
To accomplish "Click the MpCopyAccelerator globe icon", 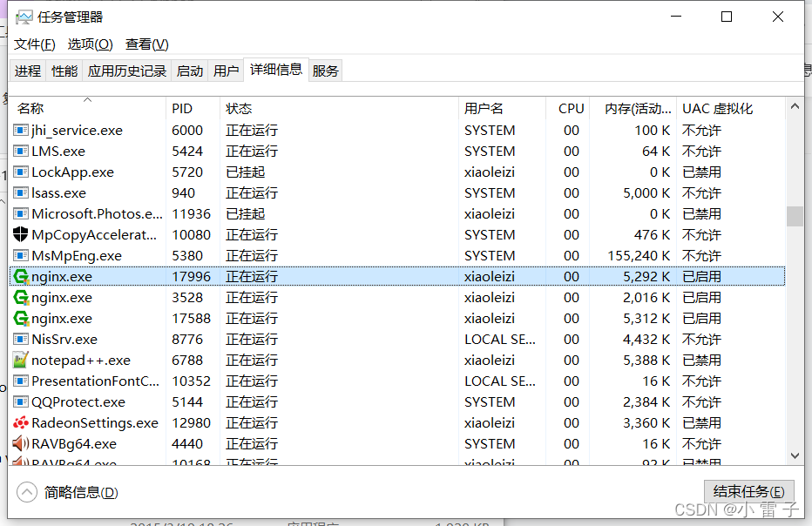I will [x=19, y=234].
